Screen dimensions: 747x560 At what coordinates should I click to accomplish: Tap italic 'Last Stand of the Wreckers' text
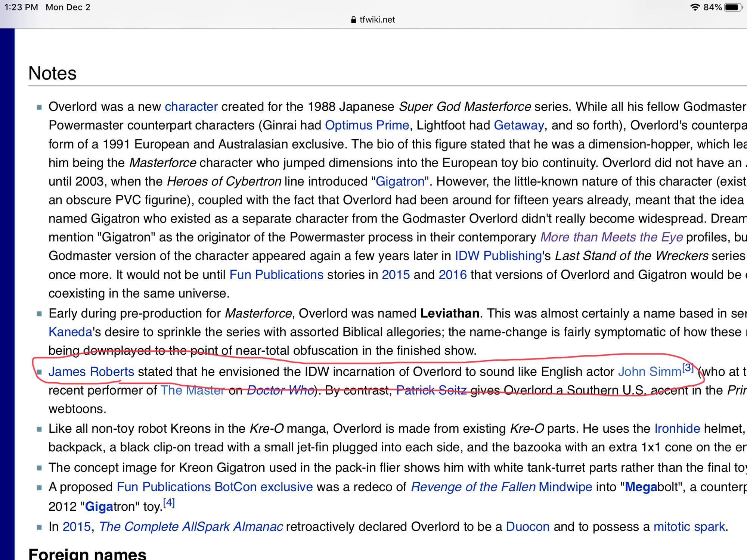pyautogui.click(x=632, y=256)
